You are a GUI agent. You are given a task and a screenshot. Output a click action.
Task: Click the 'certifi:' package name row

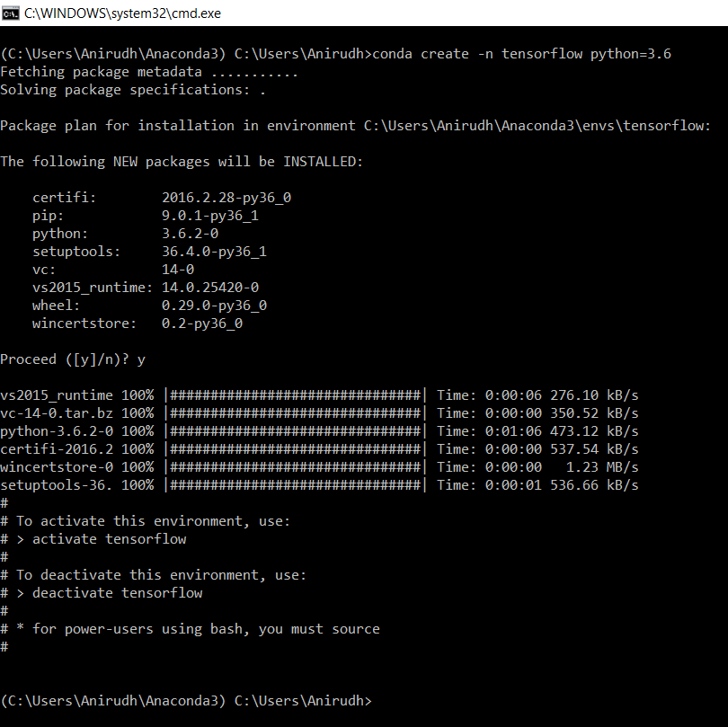click(x=64, y=198)
